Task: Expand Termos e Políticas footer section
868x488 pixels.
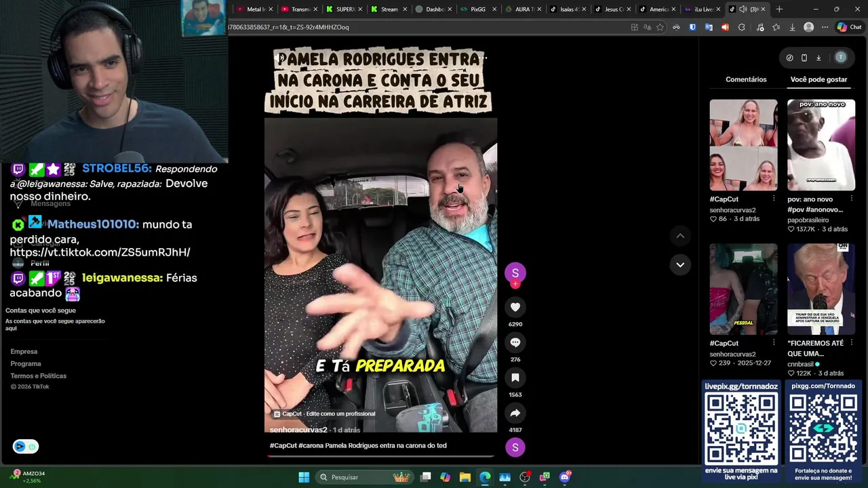Action: 38,375
